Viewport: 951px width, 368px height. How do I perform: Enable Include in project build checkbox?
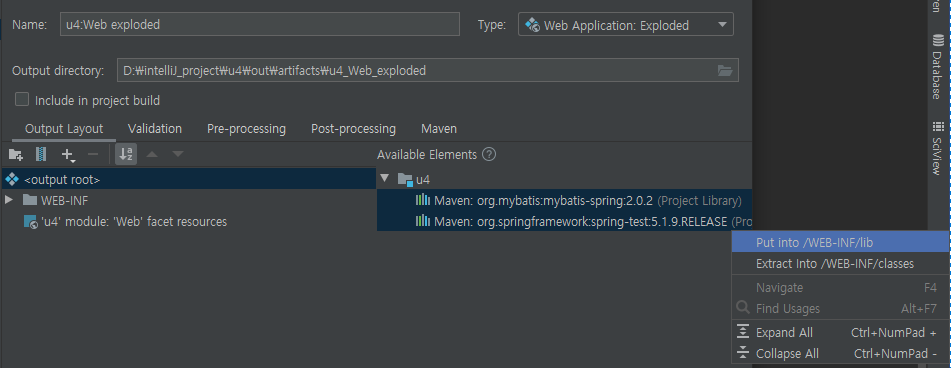[22, 99]
